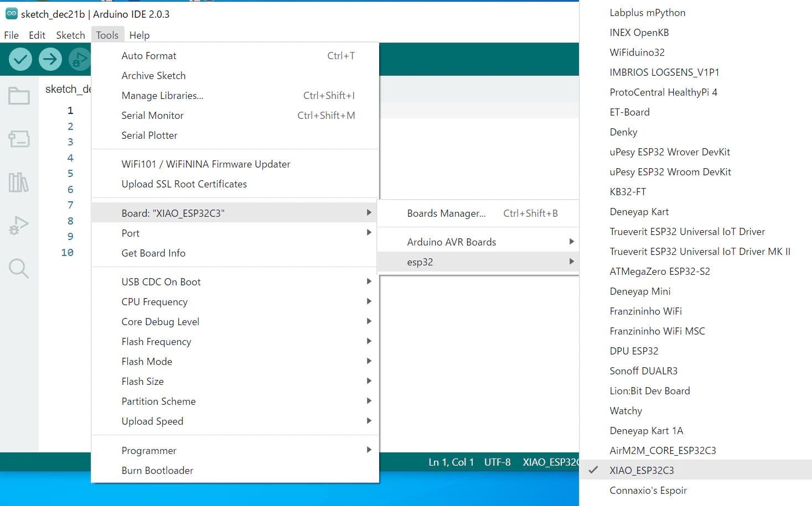Expand the CPU Frequency submenu
Screen dimensions: 812x506
[235, 301]
